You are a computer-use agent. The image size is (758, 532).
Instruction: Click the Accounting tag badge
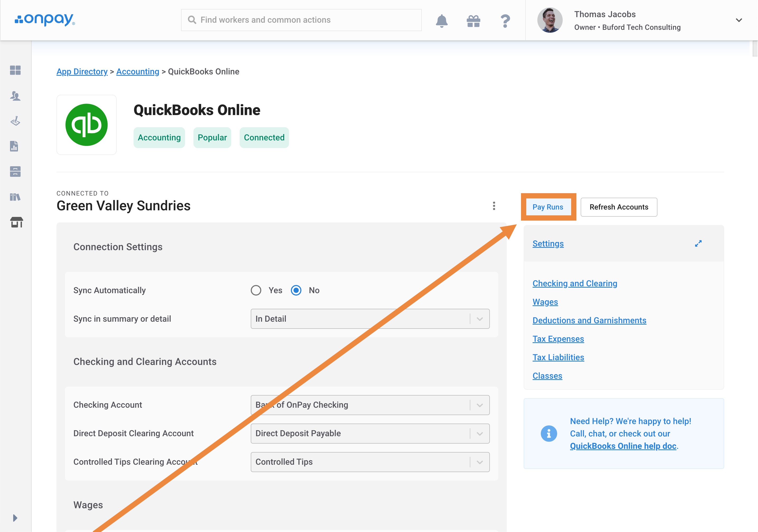pyautogui.click(x=159, y=138)
